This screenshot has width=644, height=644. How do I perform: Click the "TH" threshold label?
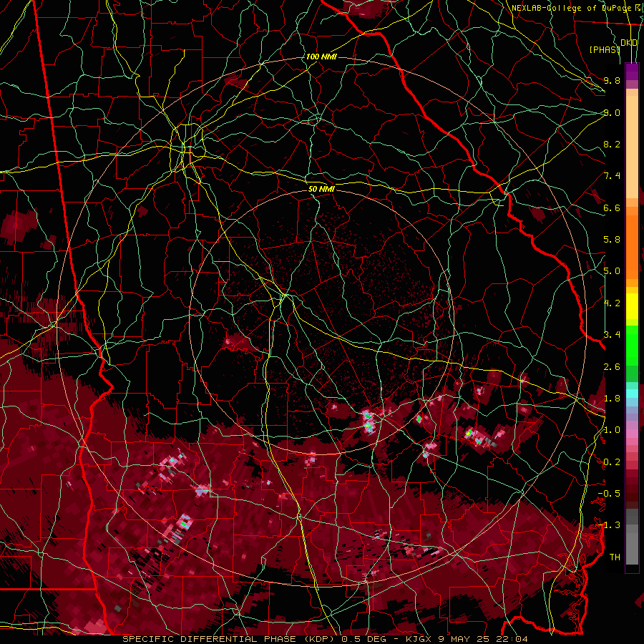(x=615, y=557)
